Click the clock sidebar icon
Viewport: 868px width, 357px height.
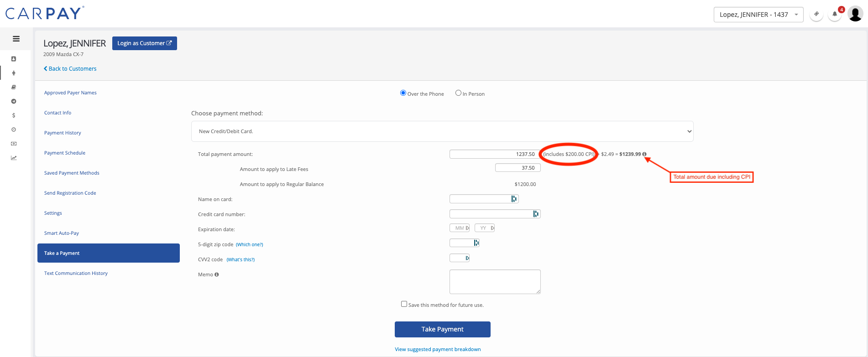[14, 129]
